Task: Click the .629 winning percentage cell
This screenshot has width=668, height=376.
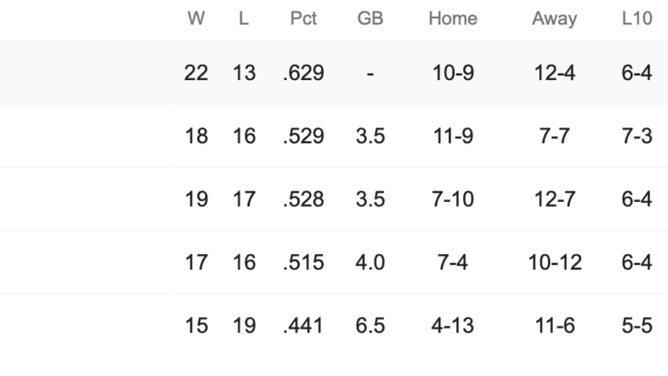Action: point(303,73)
